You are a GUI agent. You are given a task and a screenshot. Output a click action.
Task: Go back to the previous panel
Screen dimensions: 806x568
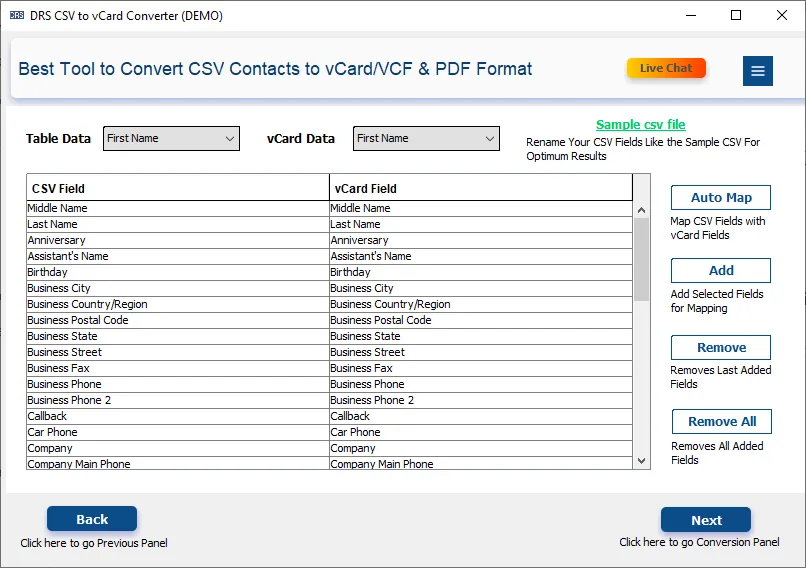92,519
